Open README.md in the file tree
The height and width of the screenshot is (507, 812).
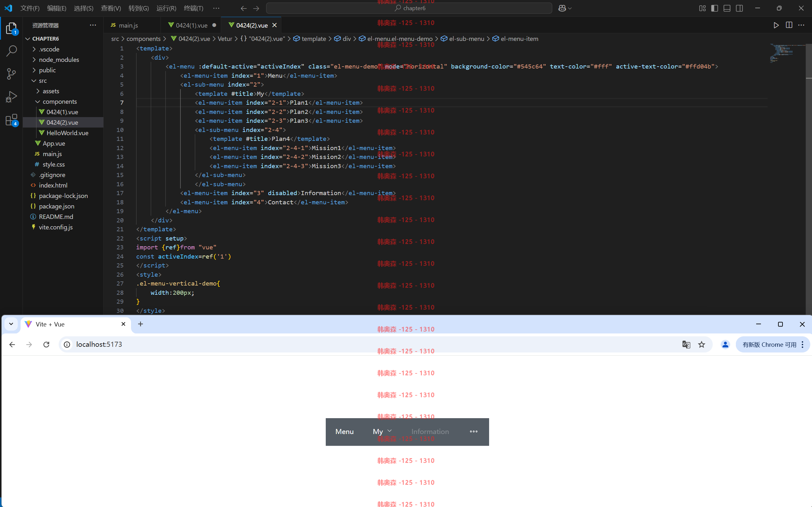[63, 217]
